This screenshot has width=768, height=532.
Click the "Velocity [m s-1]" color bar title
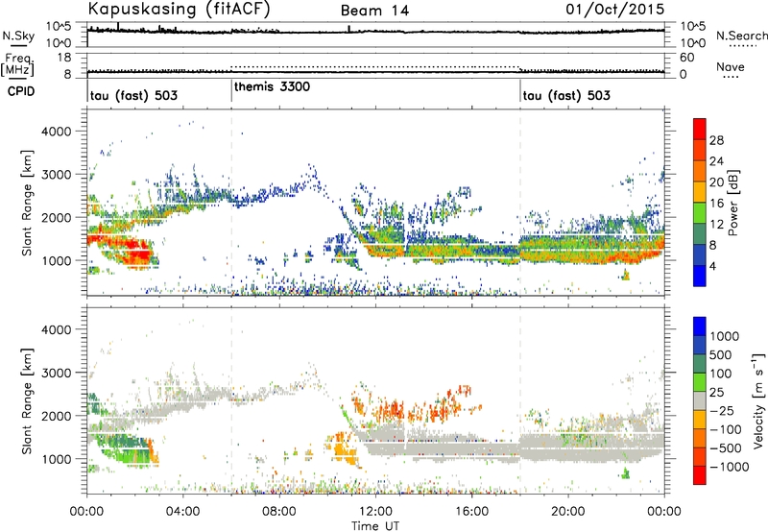758,400
